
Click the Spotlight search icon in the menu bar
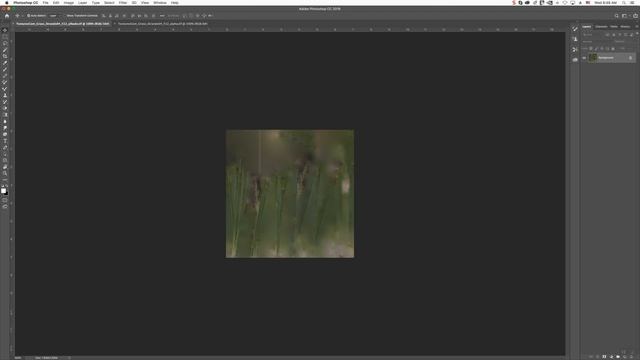(624, 2)
